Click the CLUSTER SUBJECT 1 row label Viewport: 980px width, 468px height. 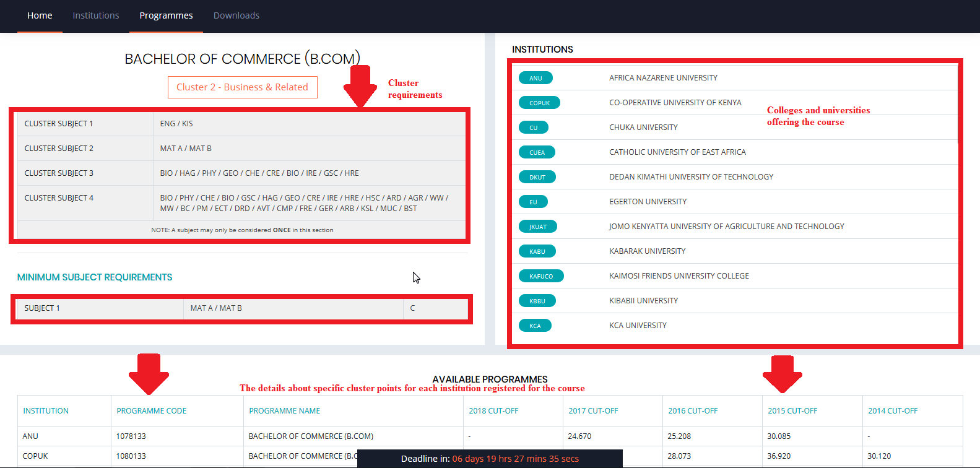[59, 124]
